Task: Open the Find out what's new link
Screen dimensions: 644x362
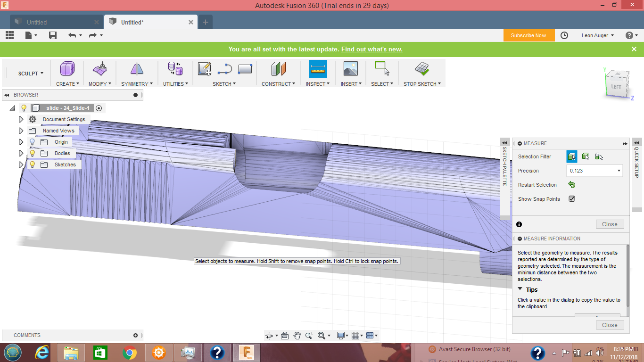Action: point(372,49)
